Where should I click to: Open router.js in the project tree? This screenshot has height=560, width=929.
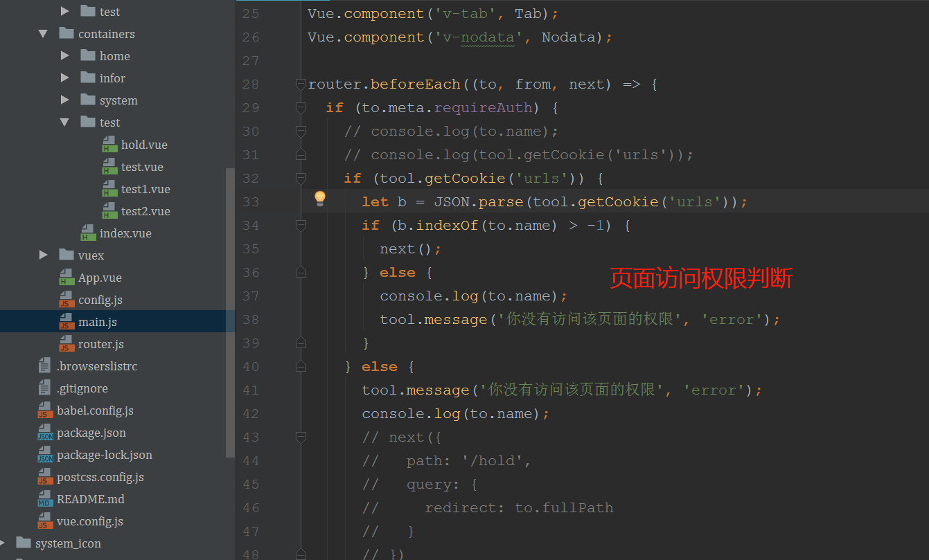pos(100,344)
